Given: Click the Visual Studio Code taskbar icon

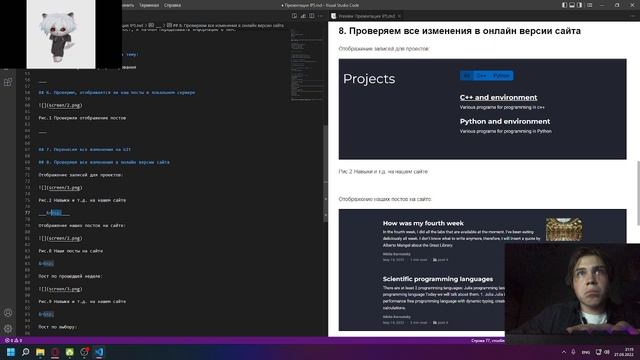Looking at the screenshot, I should (x=99, y=352).
